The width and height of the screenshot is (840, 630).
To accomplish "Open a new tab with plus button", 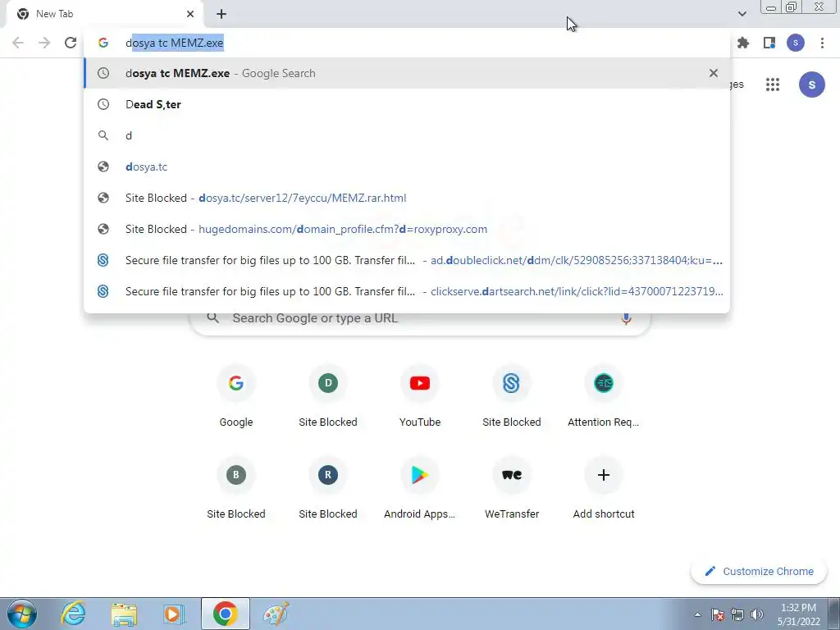I will (221, 14).
